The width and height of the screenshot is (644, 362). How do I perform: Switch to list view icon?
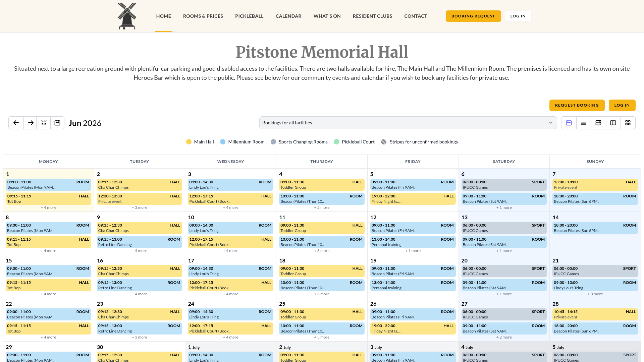pos(584,123)
